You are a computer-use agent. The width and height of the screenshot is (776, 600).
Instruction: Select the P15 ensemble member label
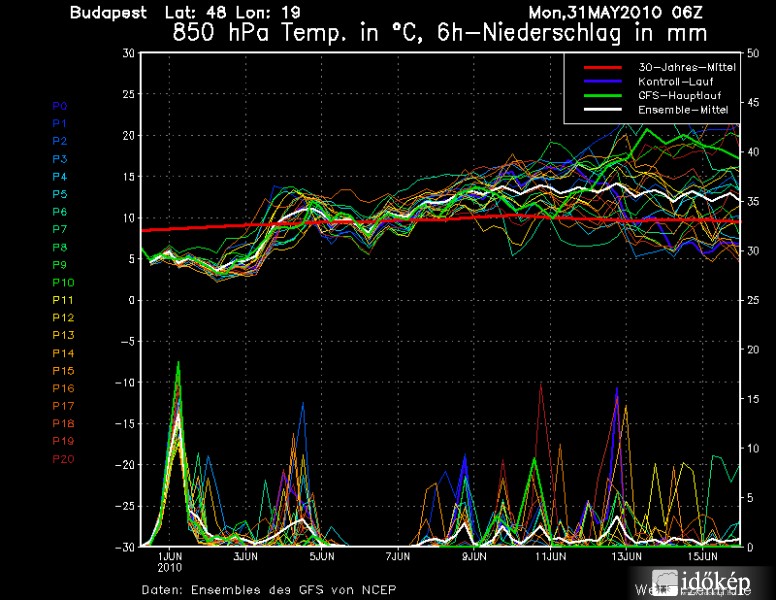click(61, 371)
